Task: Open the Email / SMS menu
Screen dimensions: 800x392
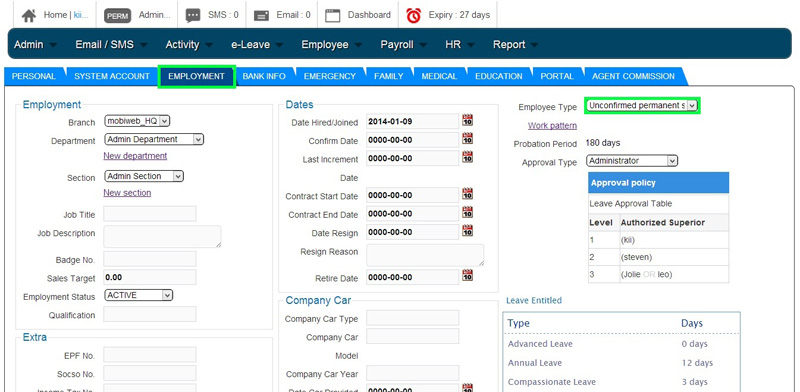Action: pos(111,45)
